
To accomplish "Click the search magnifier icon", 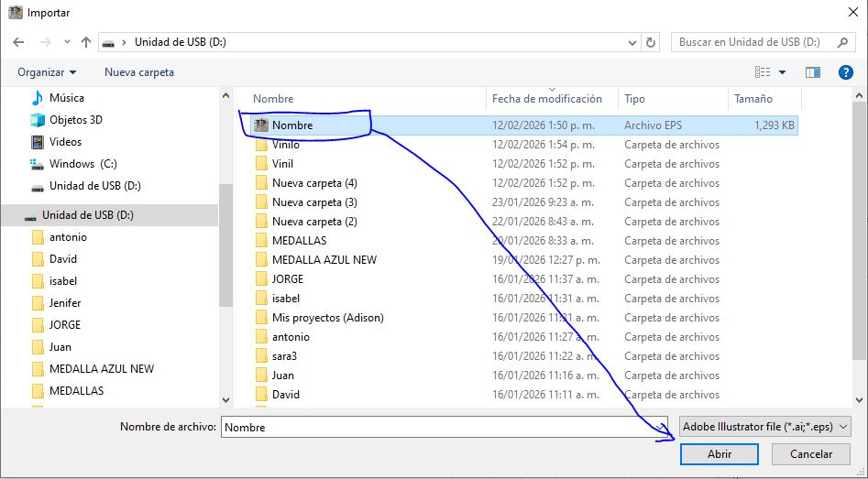I will click(842, 42).
